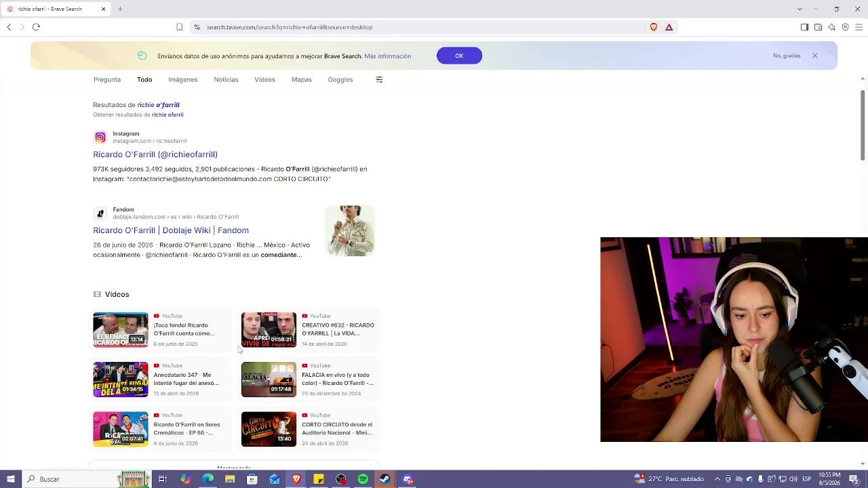Search instead for 'richie ofarrill' link

click(x=167, y=115)
